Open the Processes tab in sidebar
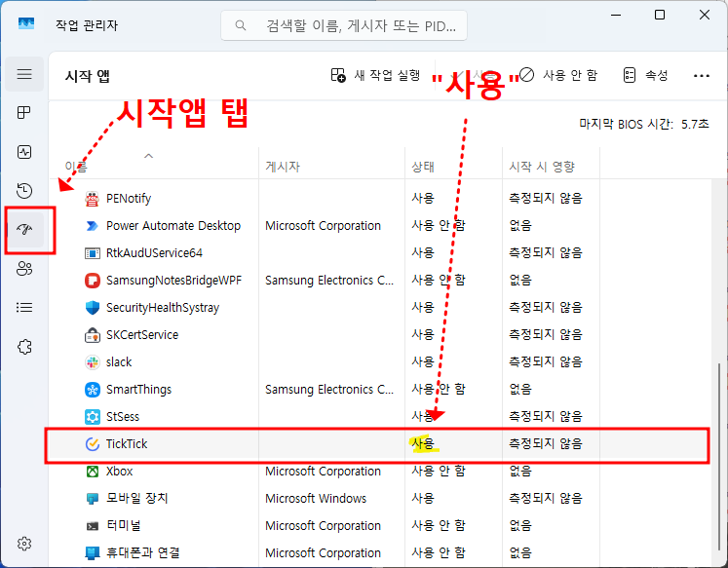This screenshot has height=568, width=728. (x=24, y=113)
